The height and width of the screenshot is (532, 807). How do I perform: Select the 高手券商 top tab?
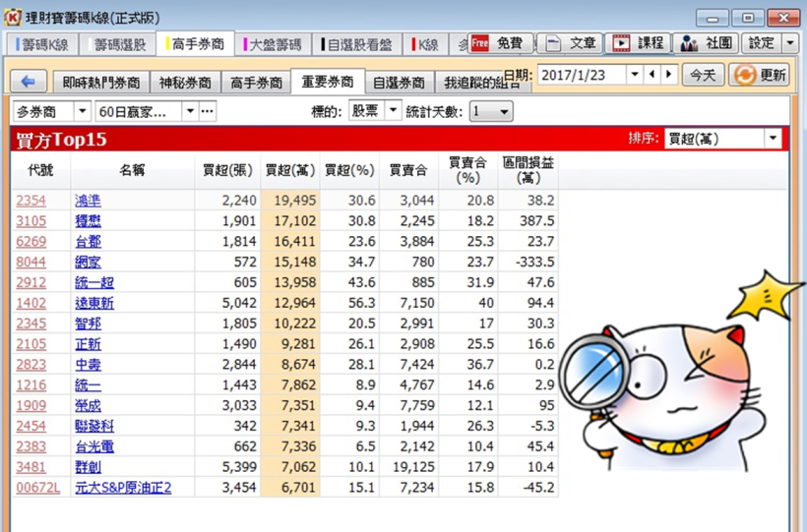(196, 43)
